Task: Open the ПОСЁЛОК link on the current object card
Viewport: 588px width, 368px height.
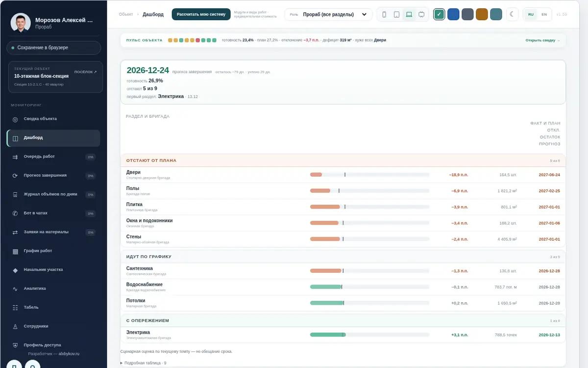Action: coord(85,72)
